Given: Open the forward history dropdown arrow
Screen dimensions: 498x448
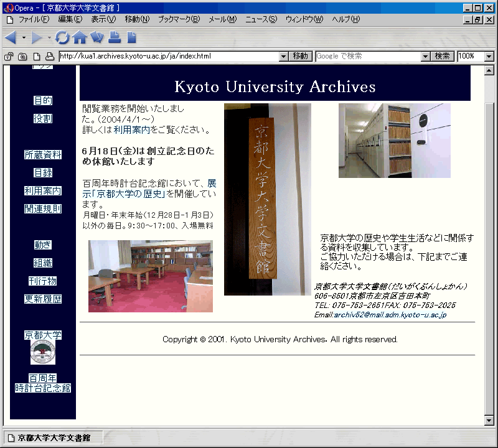Looking at the screenshot, I should (49, 37).
